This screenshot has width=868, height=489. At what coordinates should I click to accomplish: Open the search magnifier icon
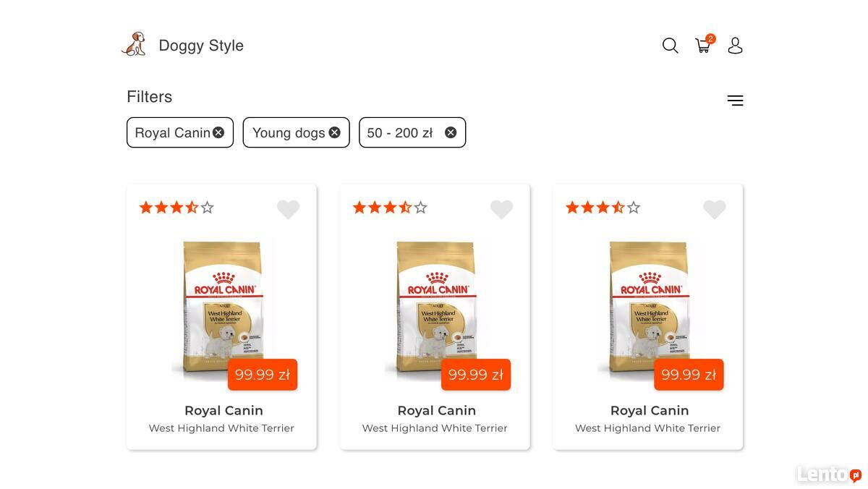670,46
